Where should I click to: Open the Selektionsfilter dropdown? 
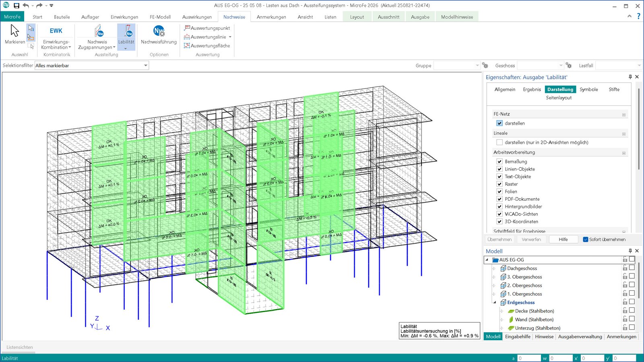[x=146, y=66]
